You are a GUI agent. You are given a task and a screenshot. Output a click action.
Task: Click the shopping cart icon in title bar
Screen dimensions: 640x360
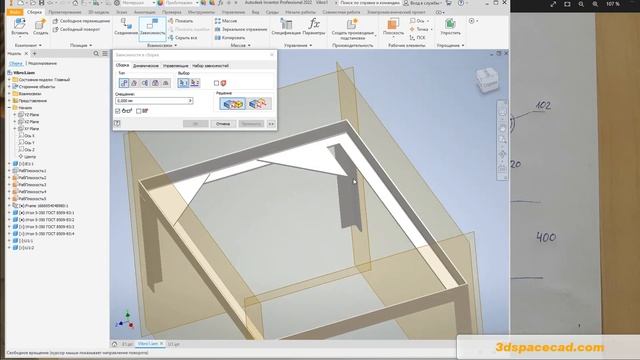[449, 3]
